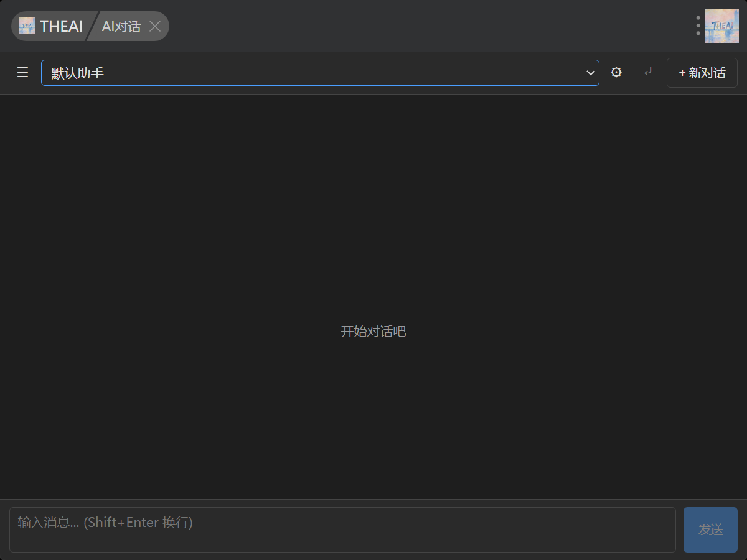The width and height of the screenshot is (747, 560).
Task: Click the 开始对话吧 placeholder text
Action: pos(373,332)
